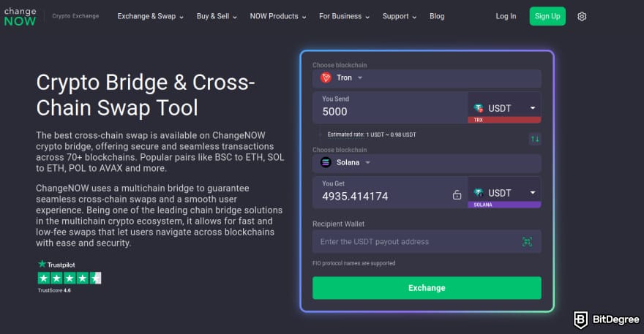Click the green Exchange button
The image size is (644, 334).
click(427, 288)
